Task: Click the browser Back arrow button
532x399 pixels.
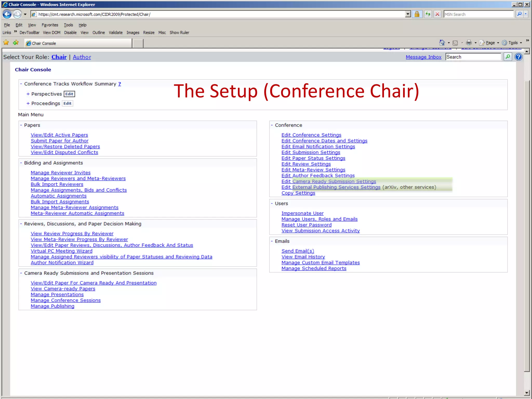Action: 7,14
